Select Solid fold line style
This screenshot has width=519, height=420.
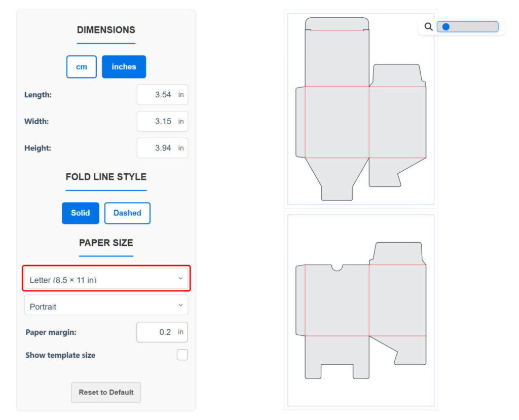coord(81,213)
